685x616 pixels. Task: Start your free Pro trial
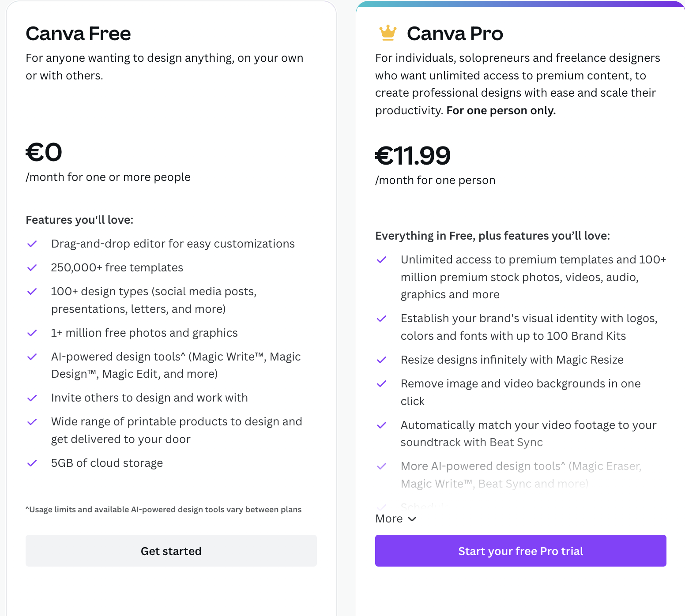[x=520, y=551]
